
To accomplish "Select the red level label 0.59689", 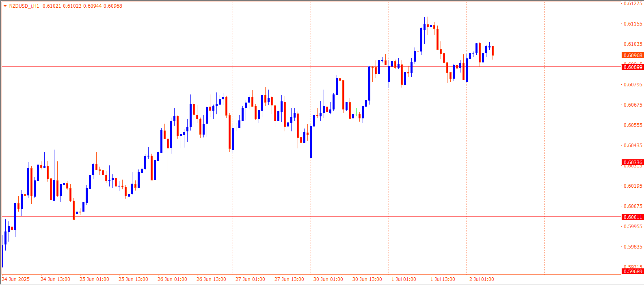I will 633,271.
